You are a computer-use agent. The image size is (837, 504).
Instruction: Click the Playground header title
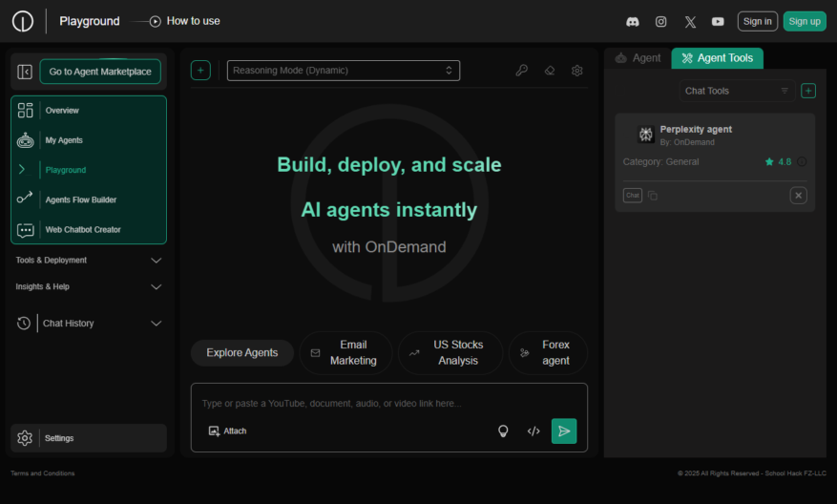click(90, 21)
